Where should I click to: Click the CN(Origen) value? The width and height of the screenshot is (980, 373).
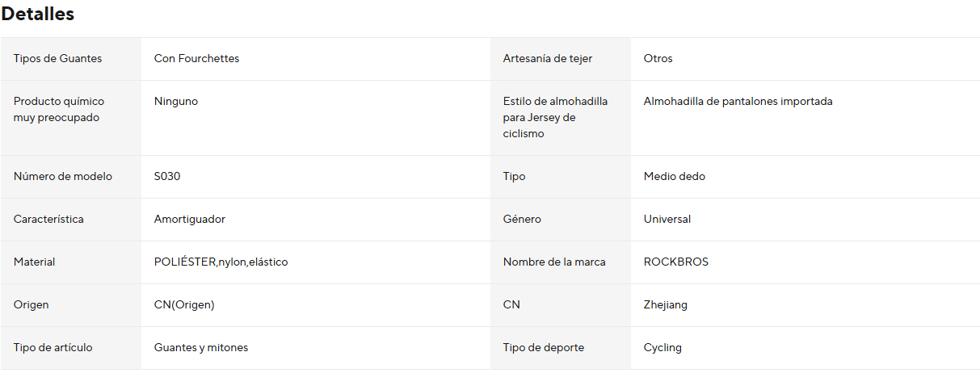click(x=184, y=305)
